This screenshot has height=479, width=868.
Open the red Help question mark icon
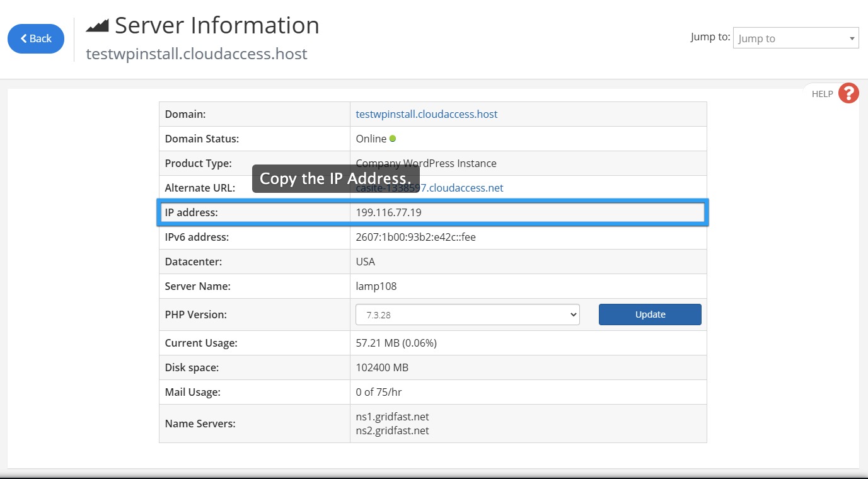coord(848,93)
